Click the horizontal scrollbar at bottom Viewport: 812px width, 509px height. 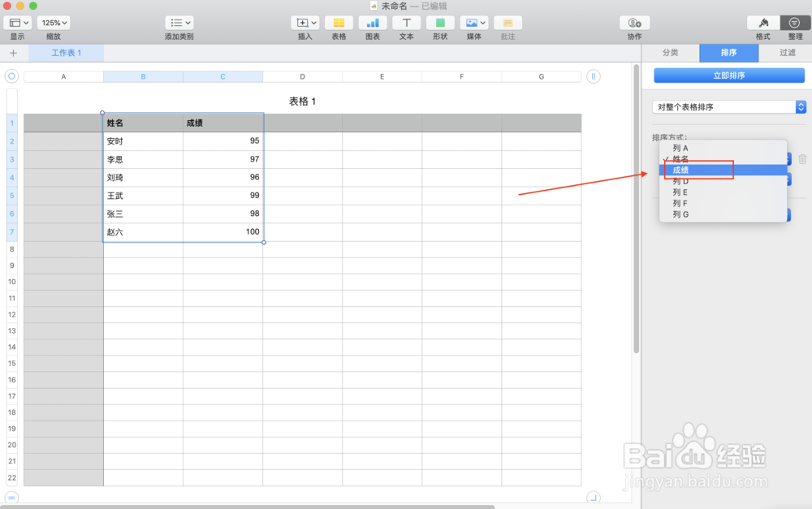coord(248,507)
